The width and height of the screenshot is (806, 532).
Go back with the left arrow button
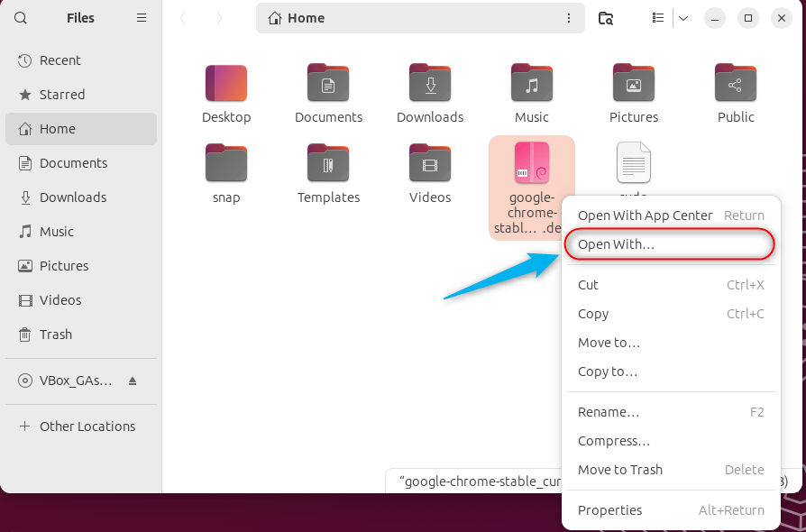point(182,18)
